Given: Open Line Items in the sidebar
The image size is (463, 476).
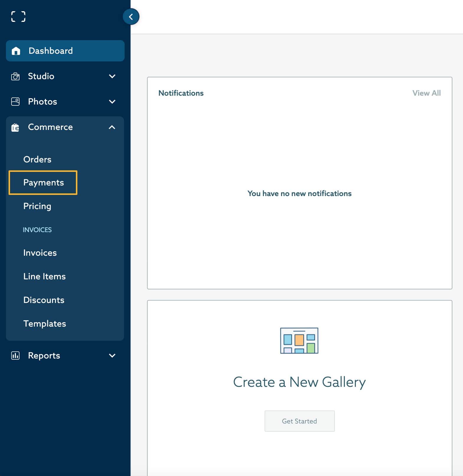Looking at the screenshot, I should pyautogui.click(x=45, y=276).
